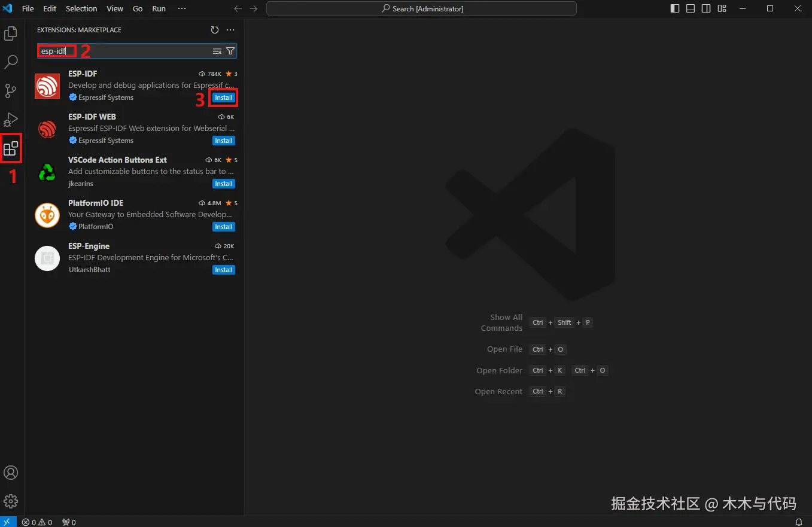Go back with the left arrow
The height and width of the screenshot is (527, 812).
click(x=238, y=8)
